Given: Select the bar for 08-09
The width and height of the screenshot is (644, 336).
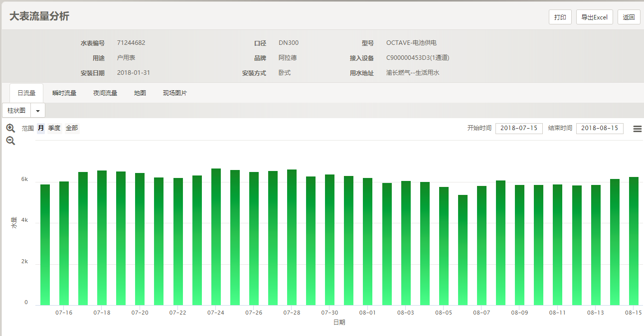Looking at the screenshot, I should tap(519, 245).
